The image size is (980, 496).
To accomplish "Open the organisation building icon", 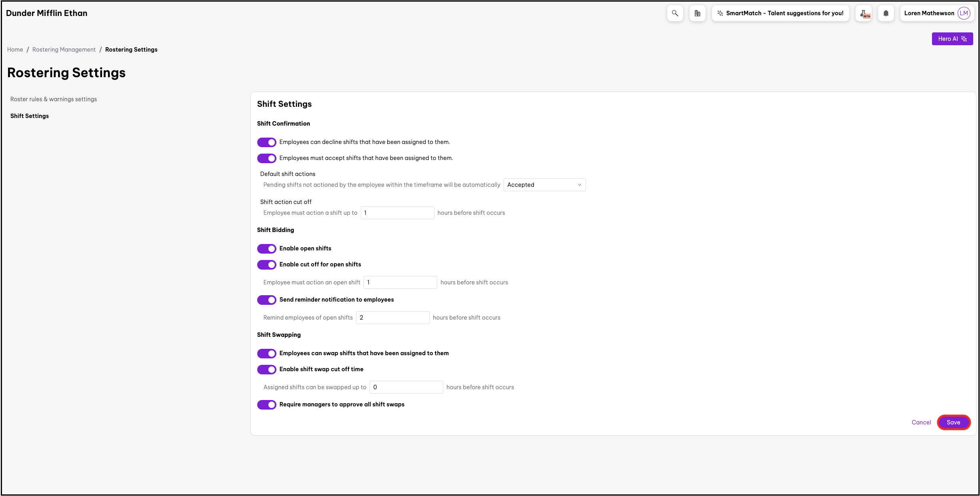I will 697,13.
